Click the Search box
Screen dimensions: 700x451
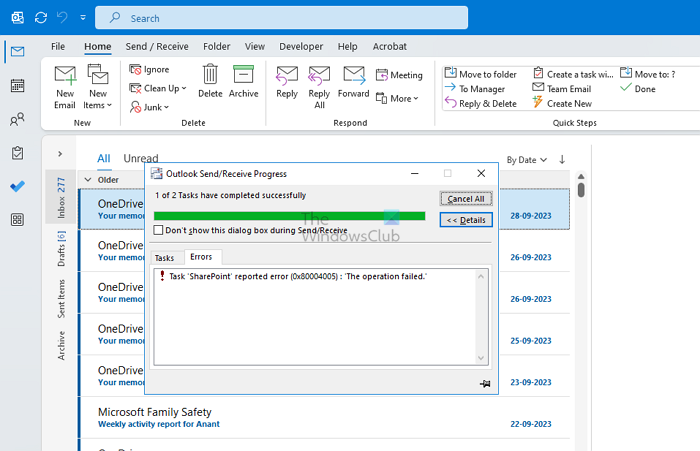point(282,18)
